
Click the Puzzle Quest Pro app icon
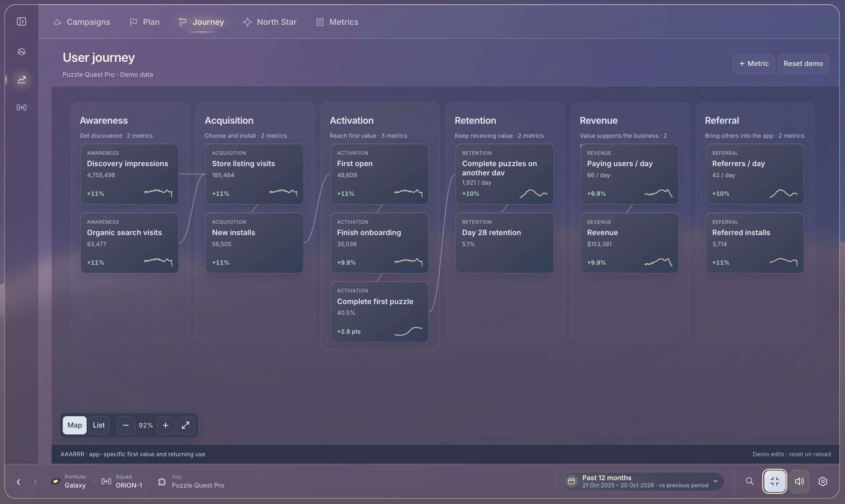coord(162,482)
